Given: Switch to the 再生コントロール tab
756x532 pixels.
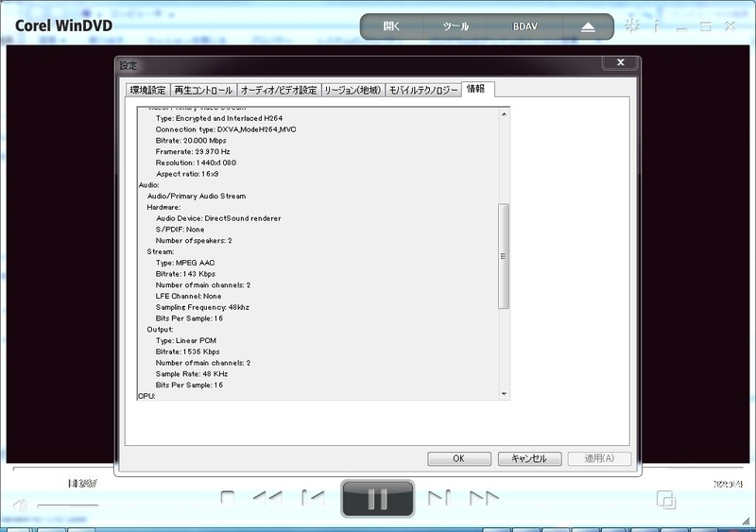Looking at the screenshot, I should (x=203, y=90).
